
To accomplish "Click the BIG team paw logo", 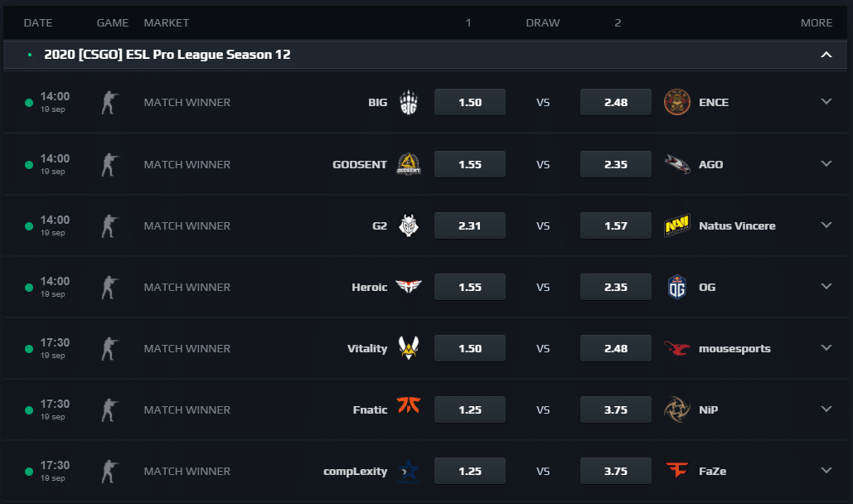I will coord(409,102).
